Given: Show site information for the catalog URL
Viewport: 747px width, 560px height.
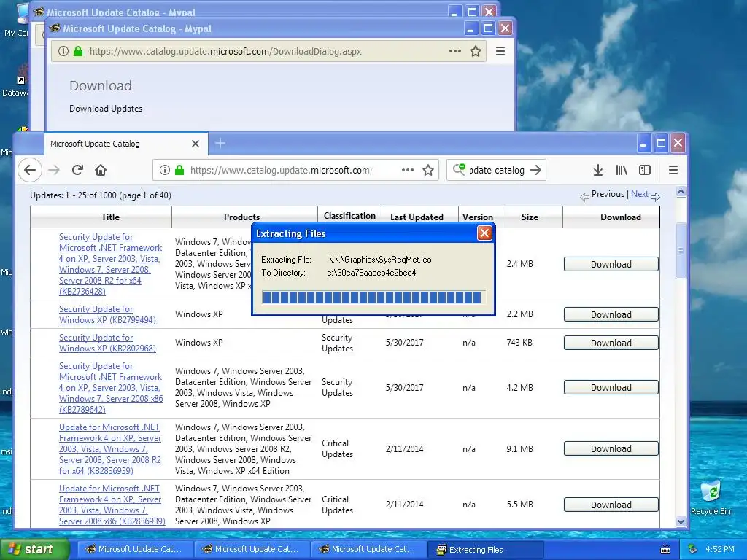Looking at the screenshot, I should pyautogui.click(x=164, y=170).
